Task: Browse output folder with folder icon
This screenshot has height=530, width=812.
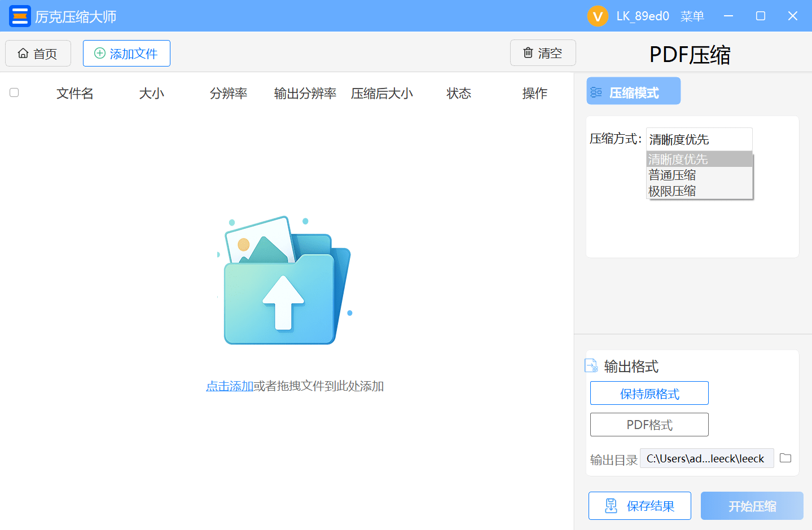Action: [785, 458]
